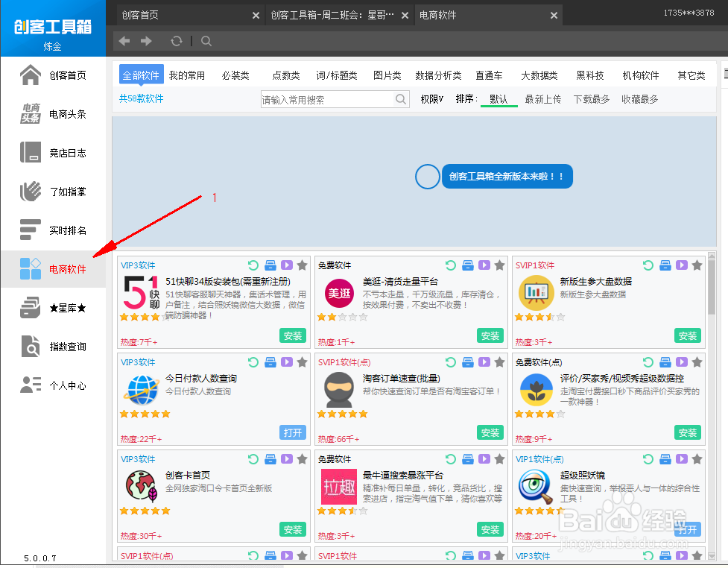Switch to 全部软件 category tab
The image size is (728, 568).
(x=141, y=75)
